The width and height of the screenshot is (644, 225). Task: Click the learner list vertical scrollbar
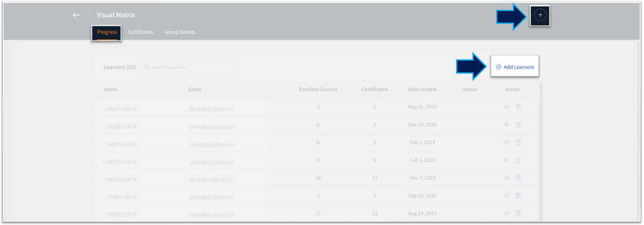[541, 149]
